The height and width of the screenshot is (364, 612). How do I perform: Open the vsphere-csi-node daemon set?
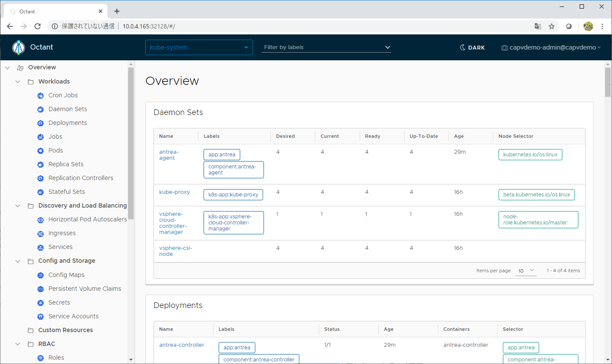coord(176,251)
